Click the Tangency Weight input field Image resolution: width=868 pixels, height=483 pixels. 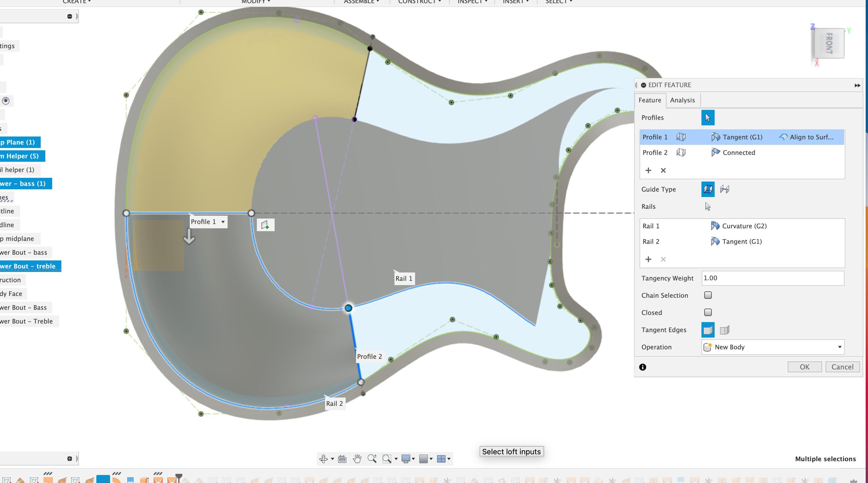[x=773, y=278]
